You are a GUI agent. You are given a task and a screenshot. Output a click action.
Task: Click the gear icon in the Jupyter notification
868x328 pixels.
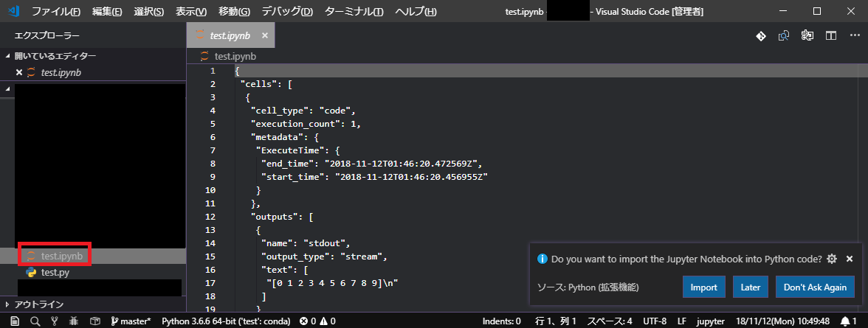[x=832, y=259]
